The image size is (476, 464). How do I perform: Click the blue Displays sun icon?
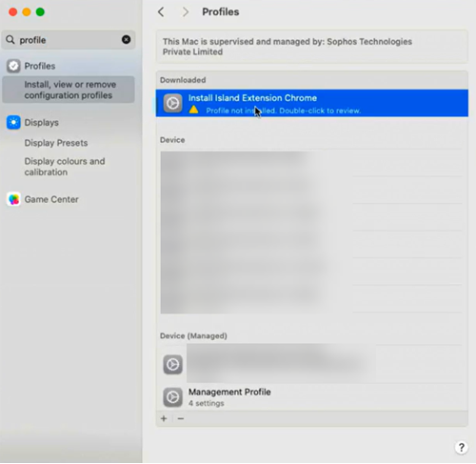[x=13, y=123]
